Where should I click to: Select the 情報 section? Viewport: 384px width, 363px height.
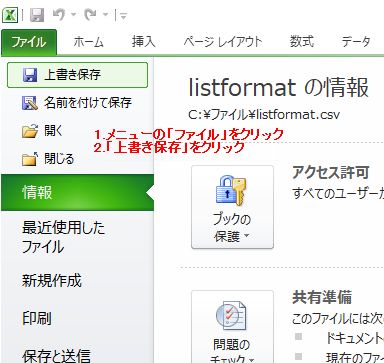tap(77, 192)
